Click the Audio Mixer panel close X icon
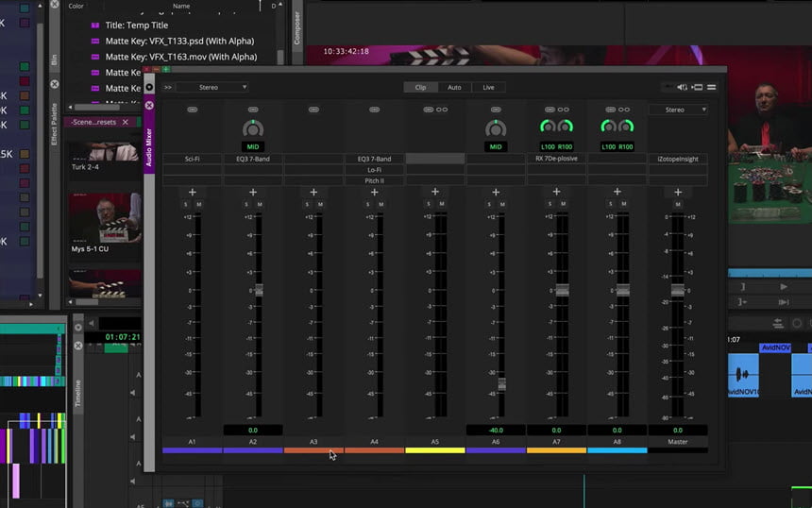Viewport: 812px width, 508px height. (x=149, y=105)
